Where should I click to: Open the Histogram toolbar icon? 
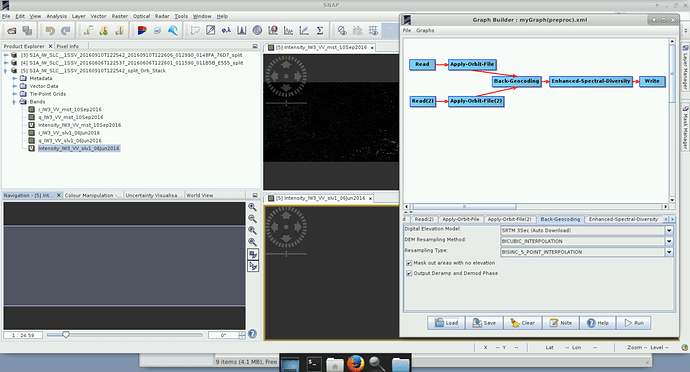point(242,30)
